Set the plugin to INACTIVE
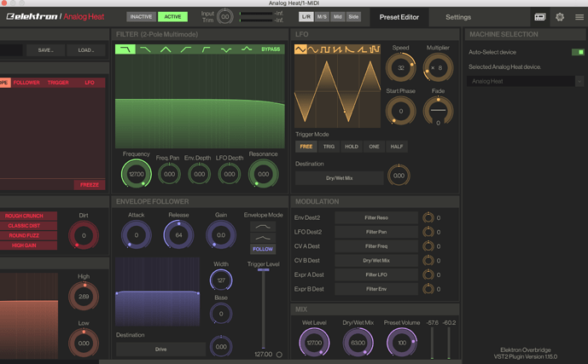This screenshot has height=364, width=588. click(x=141, y=17)
